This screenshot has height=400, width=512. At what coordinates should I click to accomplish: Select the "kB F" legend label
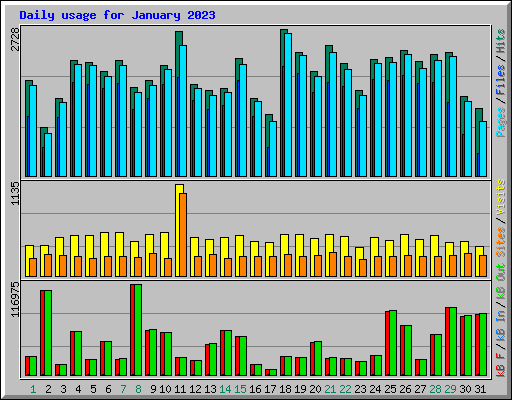[501, 365]
